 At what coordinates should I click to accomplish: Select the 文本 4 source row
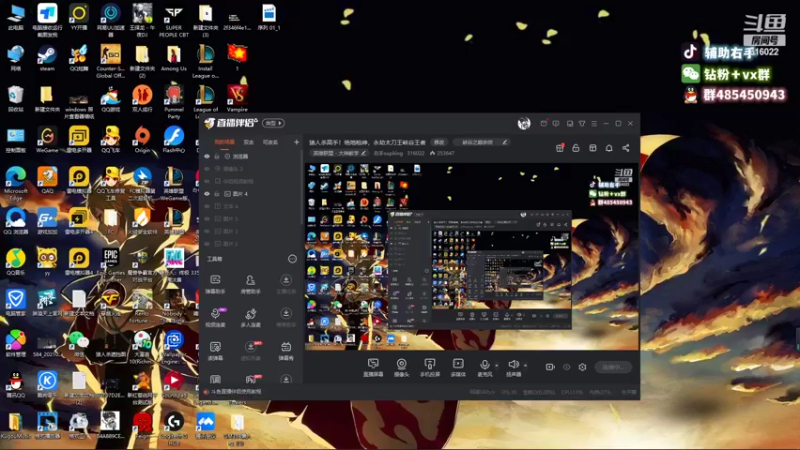tap(251, 206)
